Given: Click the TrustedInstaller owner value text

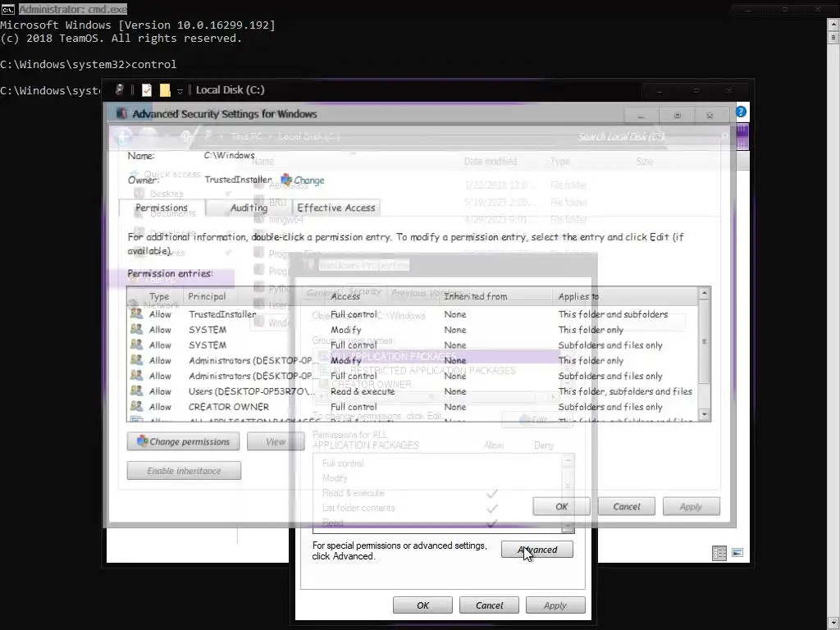Looking at the screenshot, I should pos(239,180).
